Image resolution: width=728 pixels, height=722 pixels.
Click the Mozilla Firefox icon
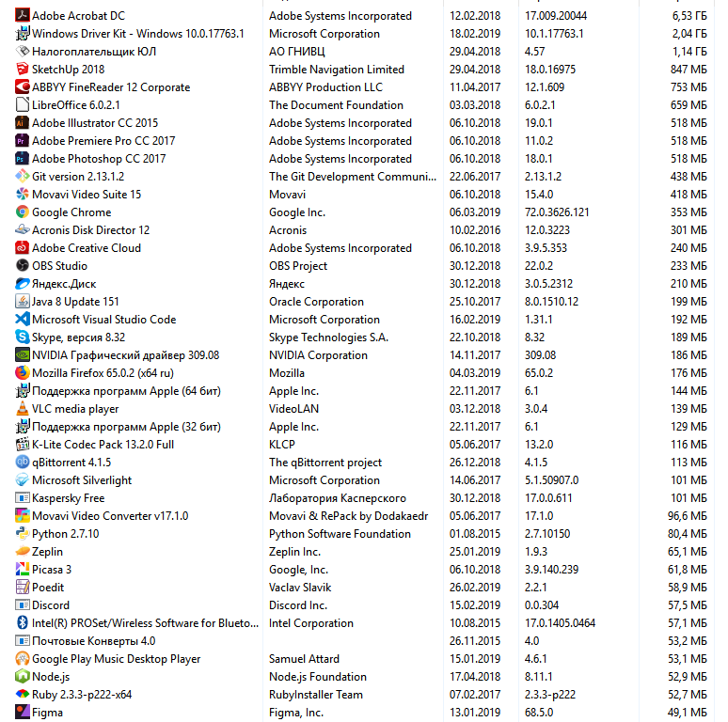(x=23, y=373)
